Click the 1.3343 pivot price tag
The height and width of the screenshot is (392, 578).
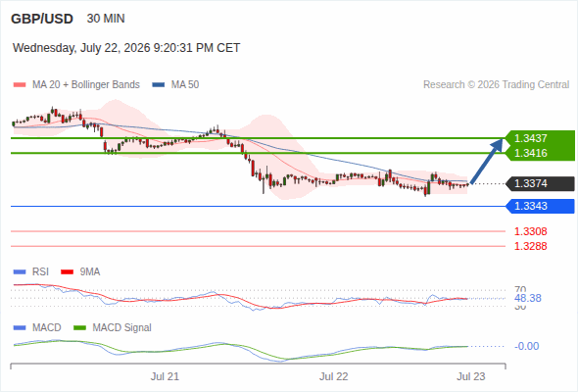coord(541,206)
